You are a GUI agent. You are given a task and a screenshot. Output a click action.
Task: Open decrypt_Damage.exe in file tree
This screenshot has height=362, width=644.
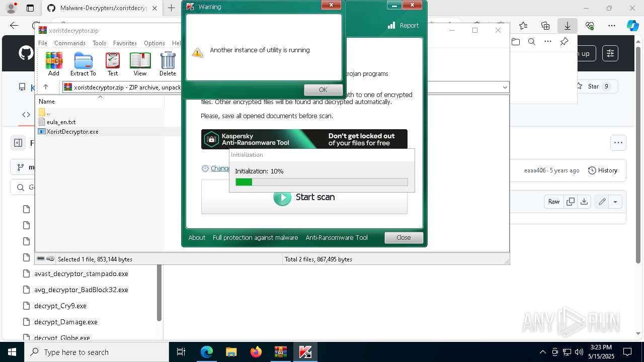(65, 322)
